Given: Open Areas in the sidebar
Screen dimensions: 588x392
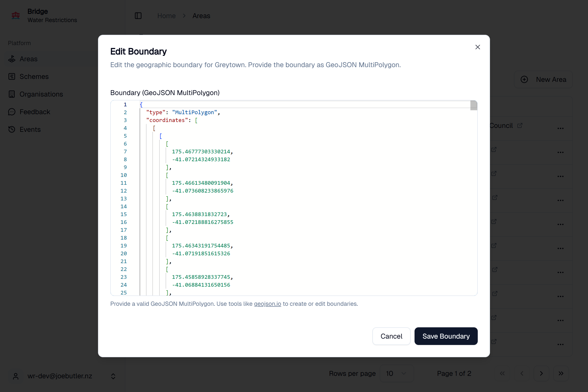Looking at the screenshot, I should pos(28,59).
